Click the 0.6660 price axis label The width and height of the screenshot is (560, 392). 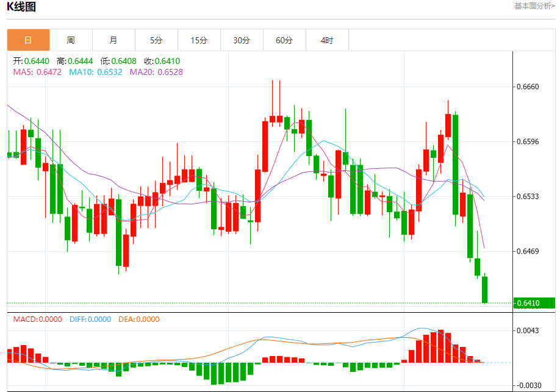coord(528,87)
